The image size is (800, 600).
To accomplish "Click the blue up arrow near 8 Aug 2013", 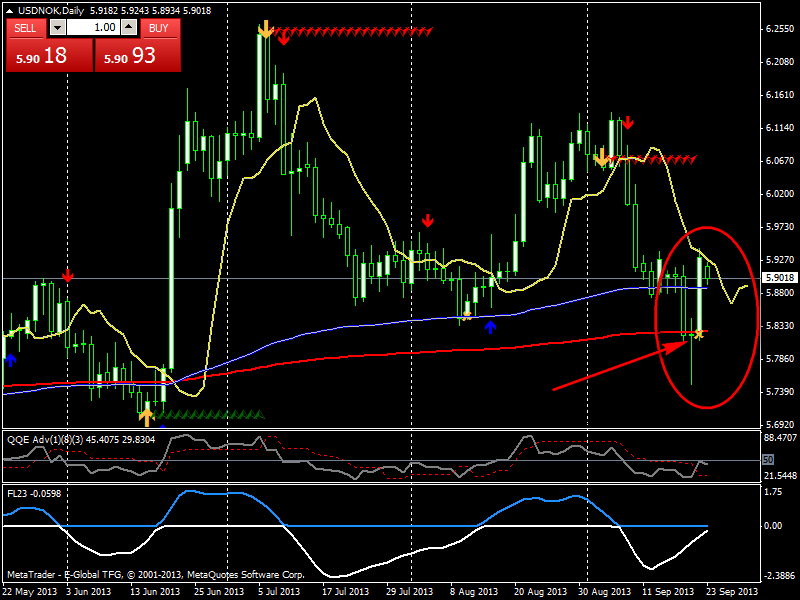I will click(490, 327).
